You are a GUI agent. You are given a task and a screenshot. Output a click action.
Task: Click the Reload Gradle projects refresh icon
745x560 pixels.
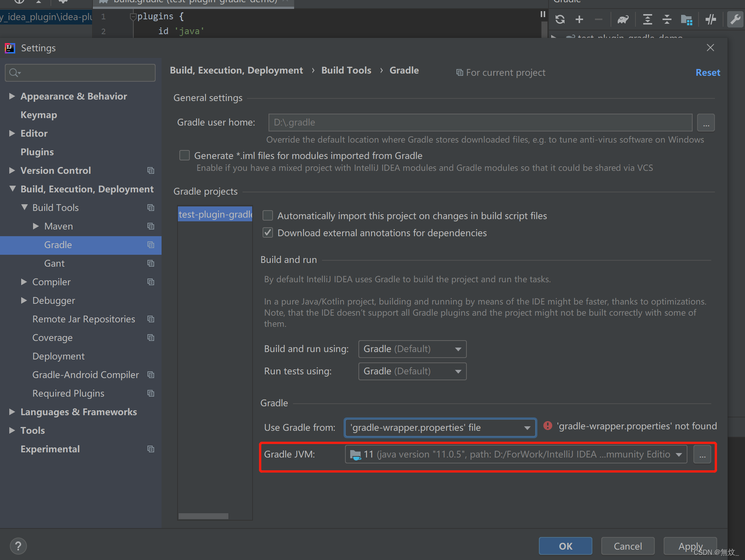point(560,19)
